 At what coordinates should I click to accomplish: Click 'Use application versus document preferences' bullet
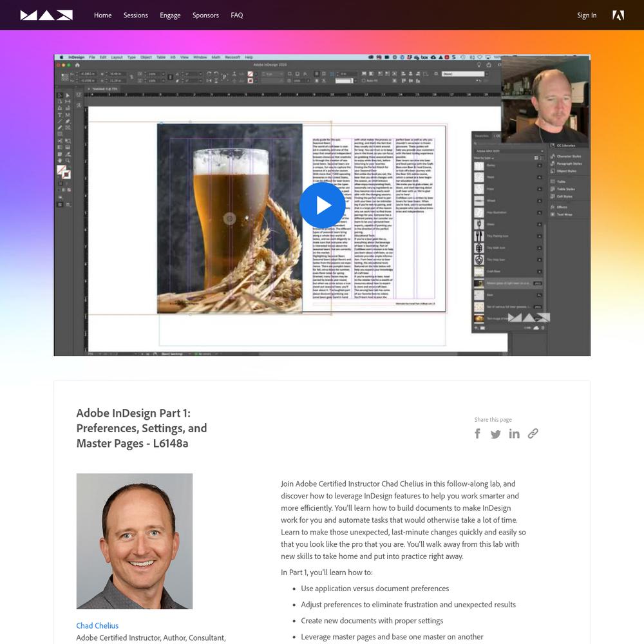click(x=375, y=588)
